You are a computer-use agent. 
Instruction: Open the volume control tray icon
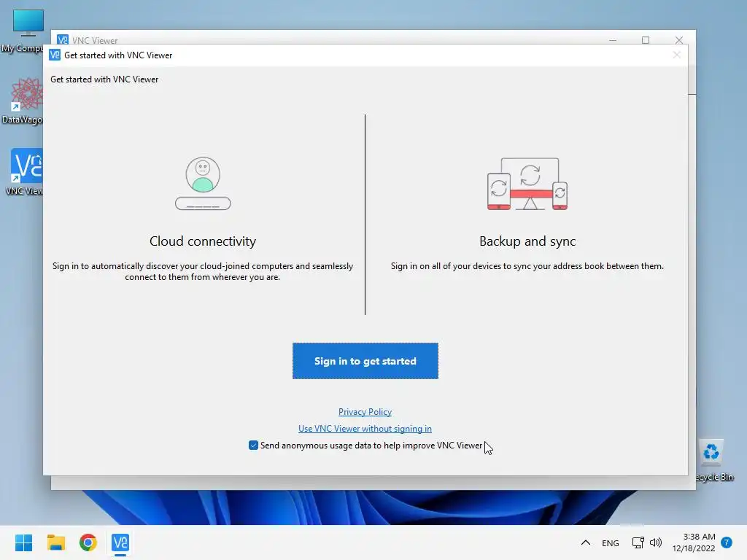[x=656, y=542]
